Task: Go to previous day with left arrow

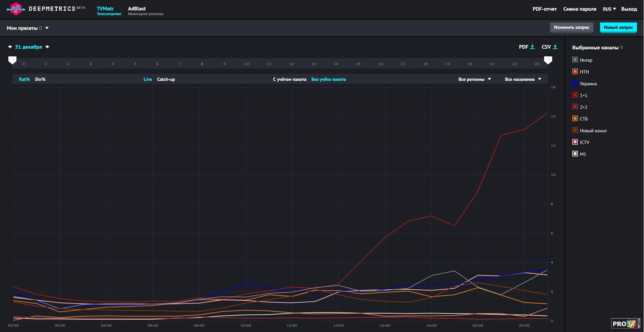Action: (10, 47)
